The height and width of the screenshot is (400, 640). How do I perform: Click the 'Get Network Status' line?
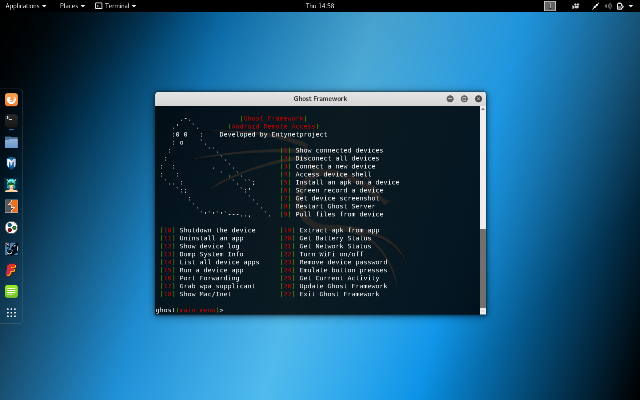(326, 246)
